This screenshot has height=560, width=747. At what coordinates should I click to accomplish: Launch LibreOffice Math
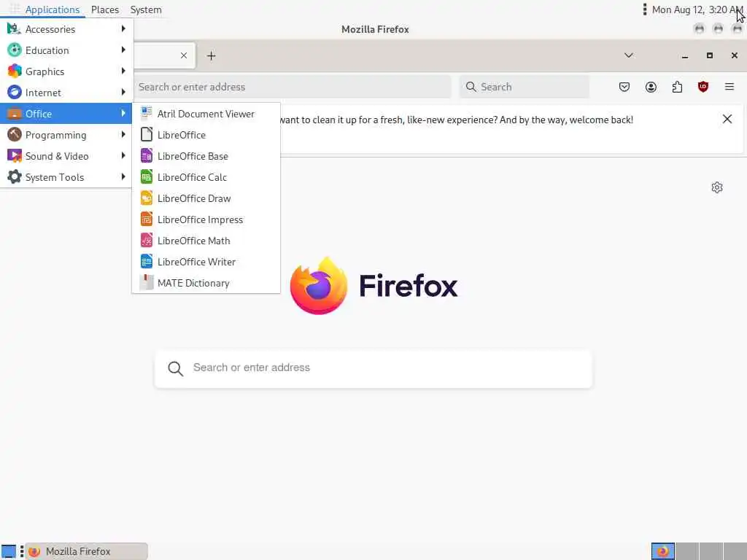(x=206, y=241)
